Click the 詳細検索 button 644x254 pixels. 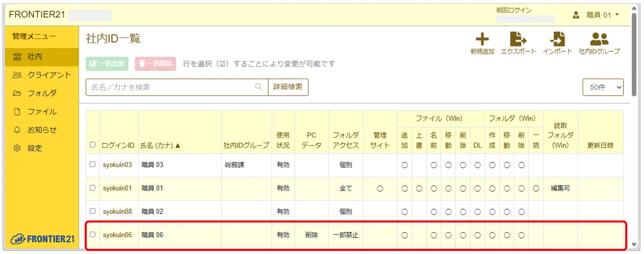(x=288, y=87)
